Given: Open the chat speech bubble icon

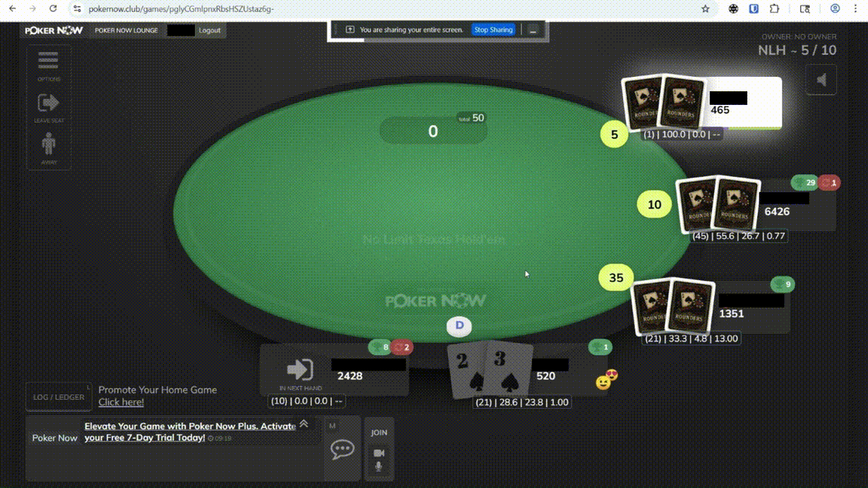Looking at the screenshot, I should (342, 449).
